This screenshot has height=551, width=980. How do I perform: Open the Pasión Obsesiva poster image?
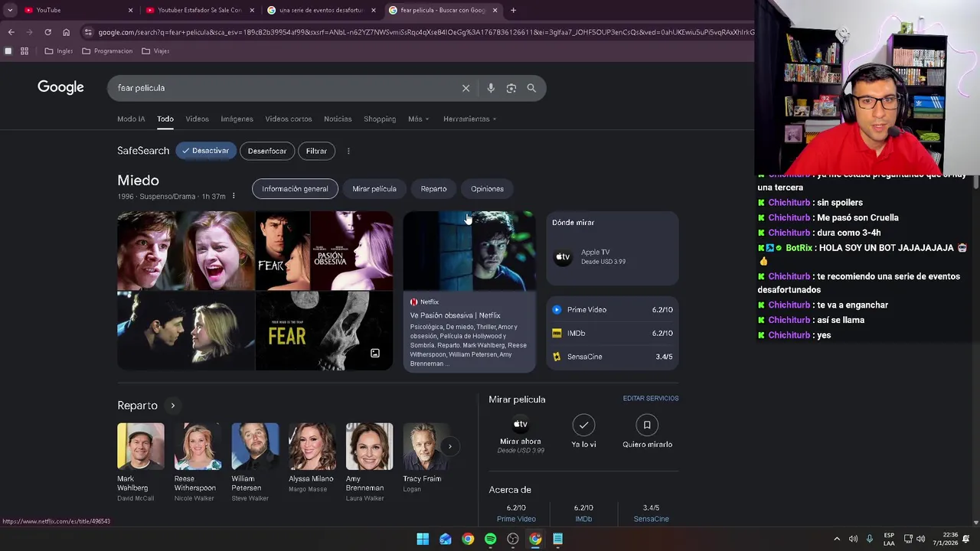coord(351,251)
